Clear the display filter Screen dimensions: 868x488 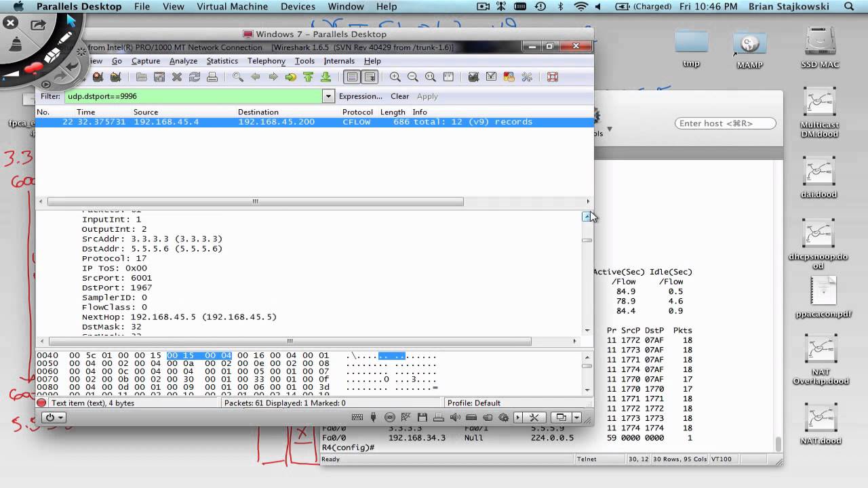click(399, 96)
